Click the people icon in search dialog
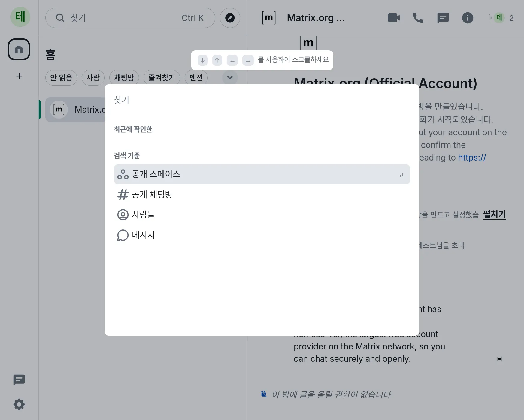524x420 pixels. [x=123, y=215]
